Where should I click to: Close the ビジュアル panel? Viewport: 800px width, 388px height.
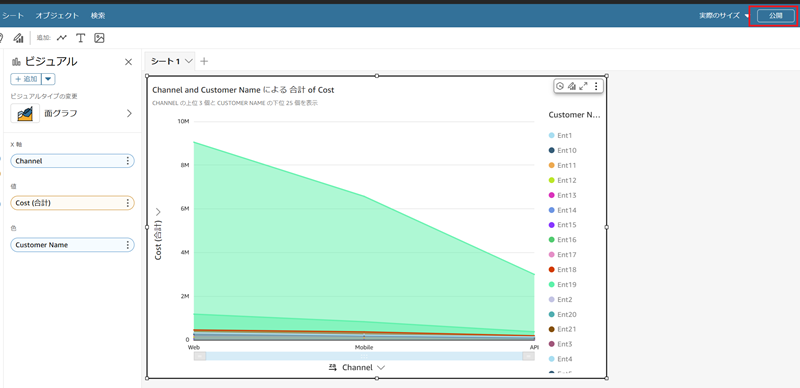pos(129,62)
